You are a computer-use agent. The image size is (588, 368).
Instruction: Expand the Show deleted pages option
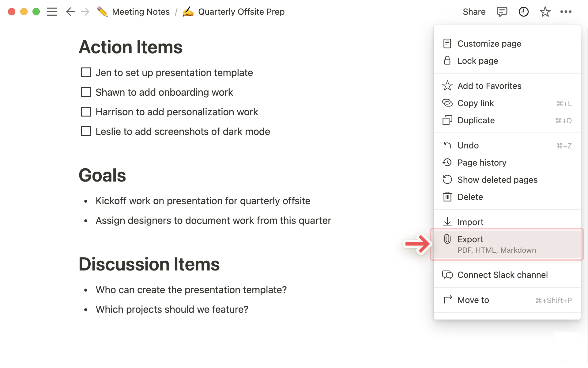pyautogui.click(x=497, y=179)
